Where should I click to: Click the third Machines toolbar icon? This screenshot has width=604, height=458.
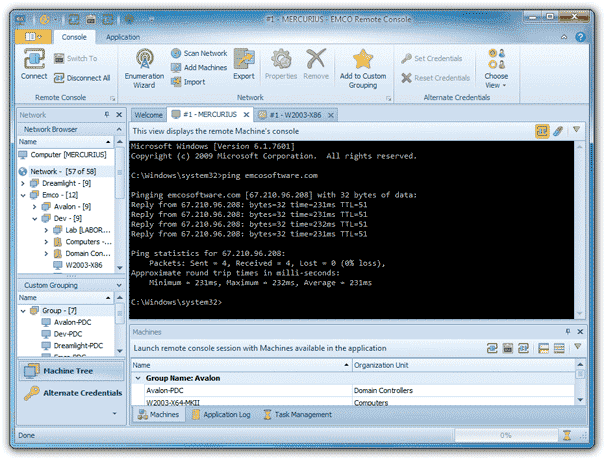coord(523,348)
